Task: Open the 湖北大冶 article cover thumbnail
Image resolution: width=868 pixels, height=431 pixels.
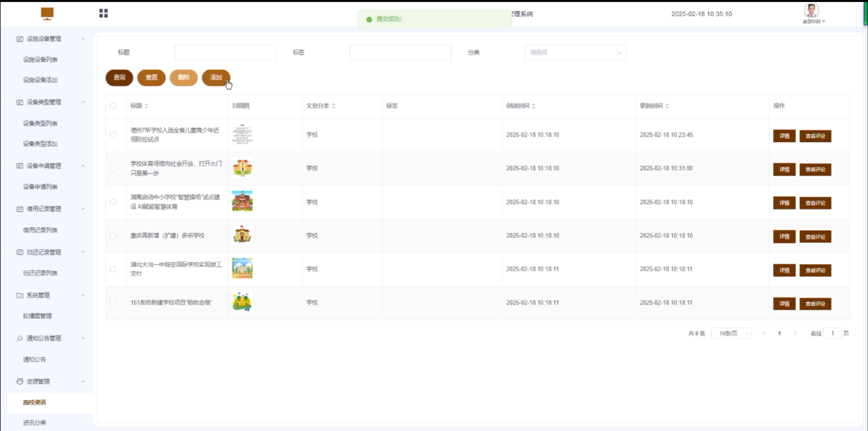Action: pos(242,268)
